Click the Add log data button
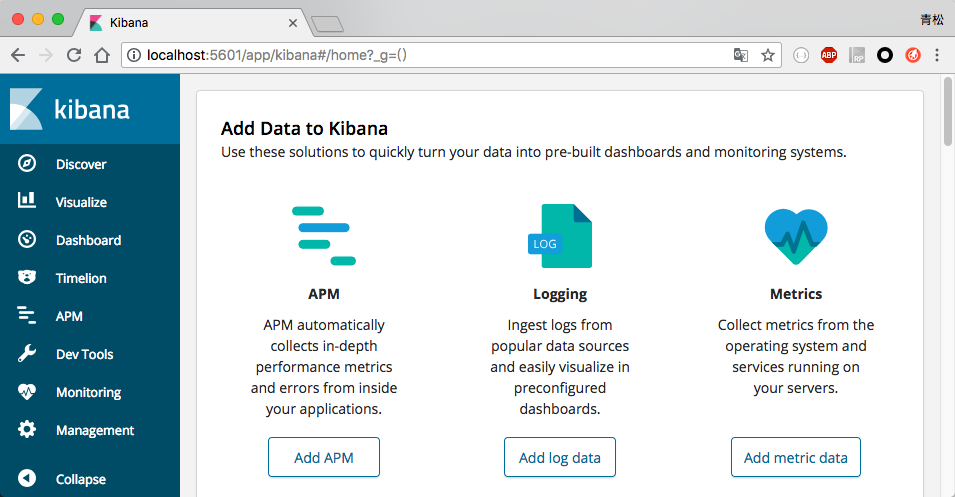Image resolution: width=955 pixels, height=497 pixels. 560,457
